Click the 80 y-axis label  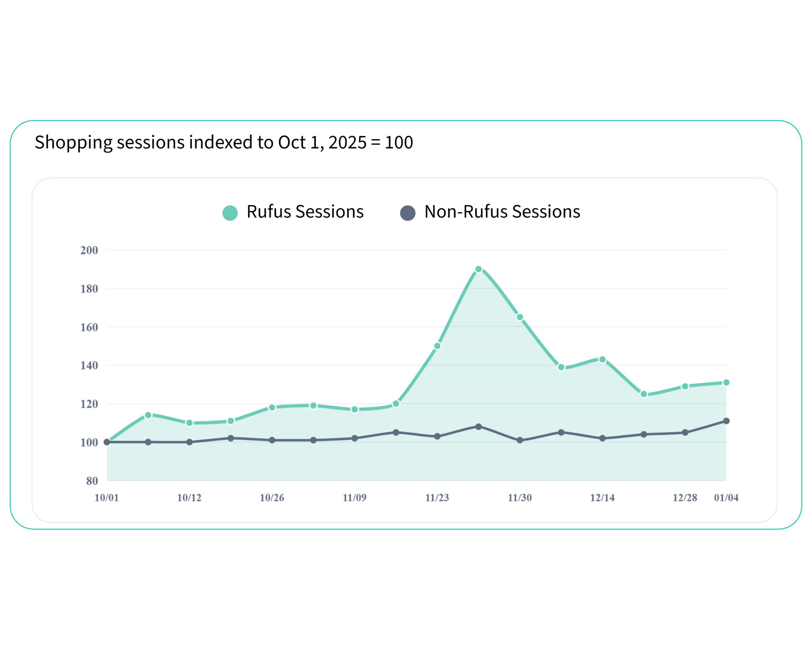92,481
